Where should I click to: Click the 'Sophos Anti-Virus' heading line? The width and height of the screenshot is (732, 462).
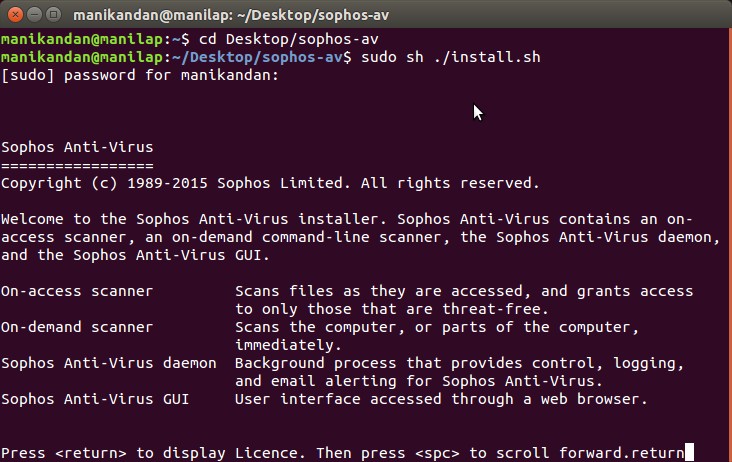pos(77,147)
